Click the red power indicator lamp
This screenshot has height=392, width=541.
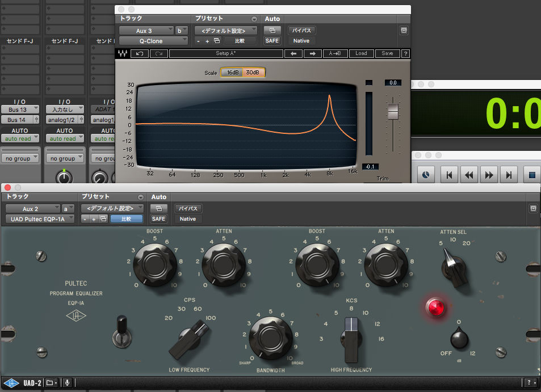click(435, 307)
